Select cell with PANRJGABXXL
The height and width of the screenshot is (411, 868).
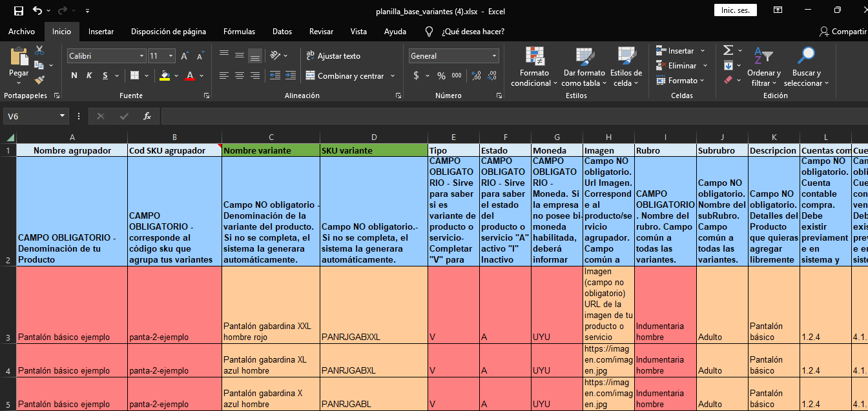pyautogui.click(x=373, y=305)
